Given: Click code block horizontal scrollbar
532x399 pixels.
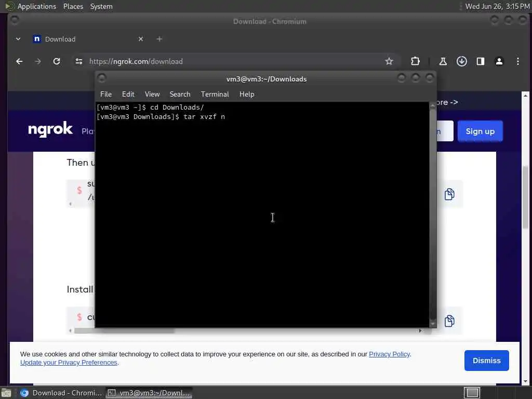Looking at the screenshot, I should (124, 331).
